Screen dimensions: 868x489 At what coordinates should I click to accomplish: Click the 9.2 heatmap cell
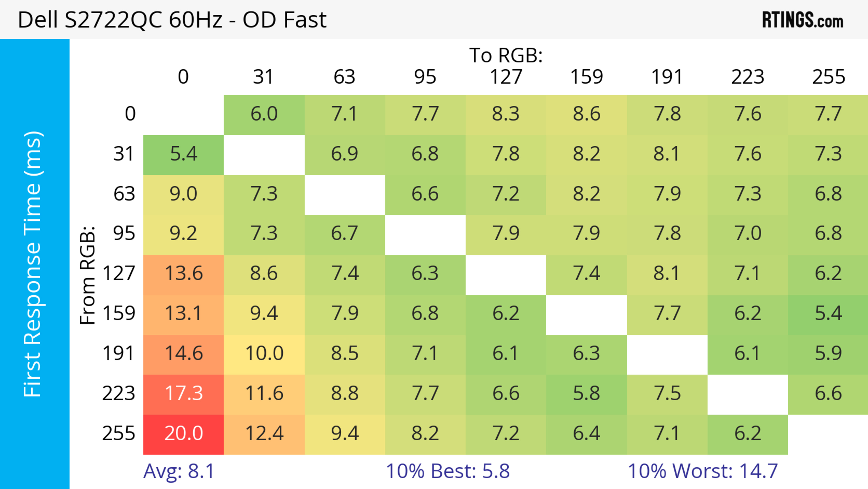pos(184,234)
